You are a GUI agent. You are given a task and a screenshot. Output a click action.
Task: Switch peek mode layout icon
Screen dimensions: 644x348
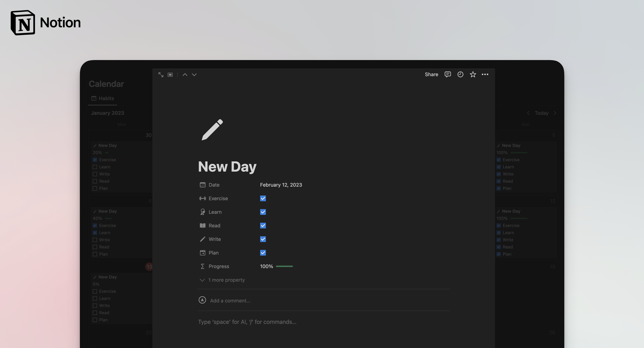(170, 75)
